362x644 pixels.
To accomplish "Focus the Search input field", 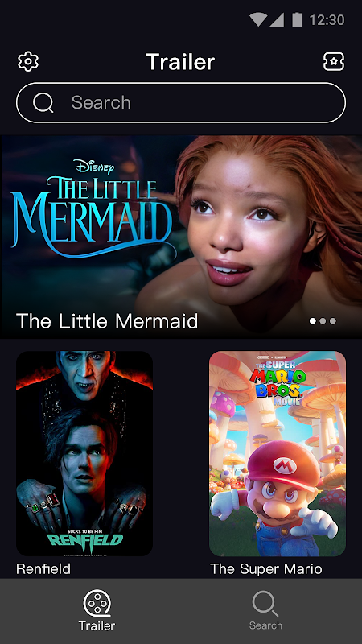I will [x=181, y=103].
